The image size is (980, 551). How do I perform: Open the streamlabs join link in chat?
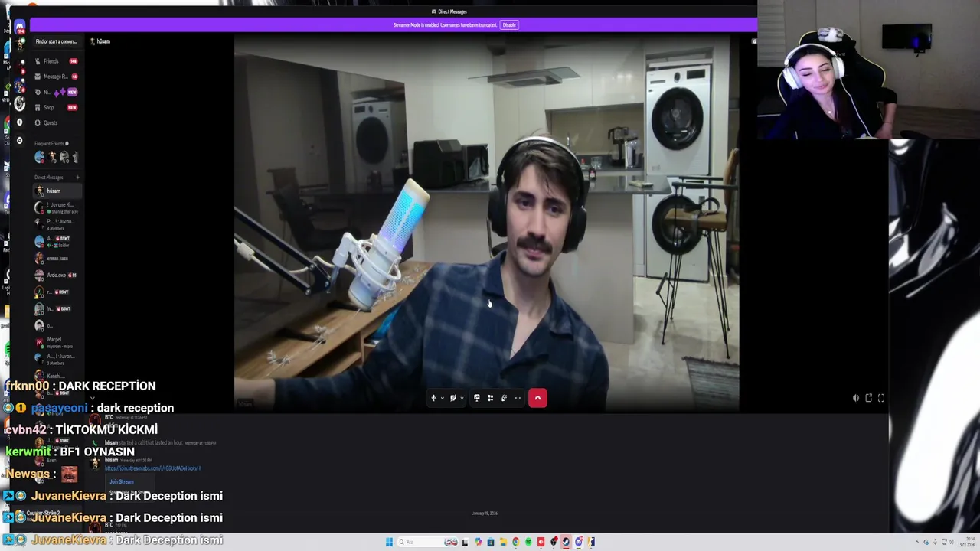[153, 468]
